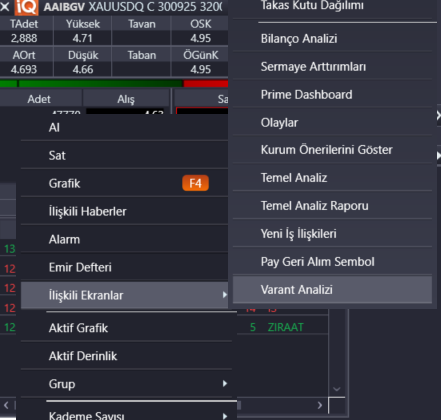Select the Alarm menu entry

tap(124, 239)
